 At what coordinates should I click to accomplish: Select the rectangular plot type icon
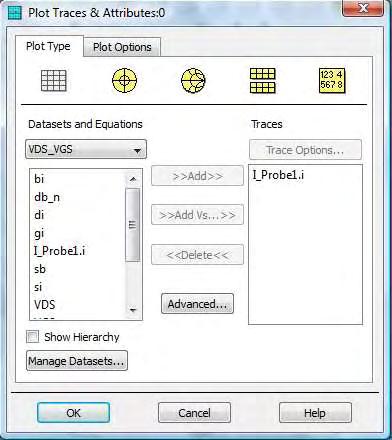[54, 81]
